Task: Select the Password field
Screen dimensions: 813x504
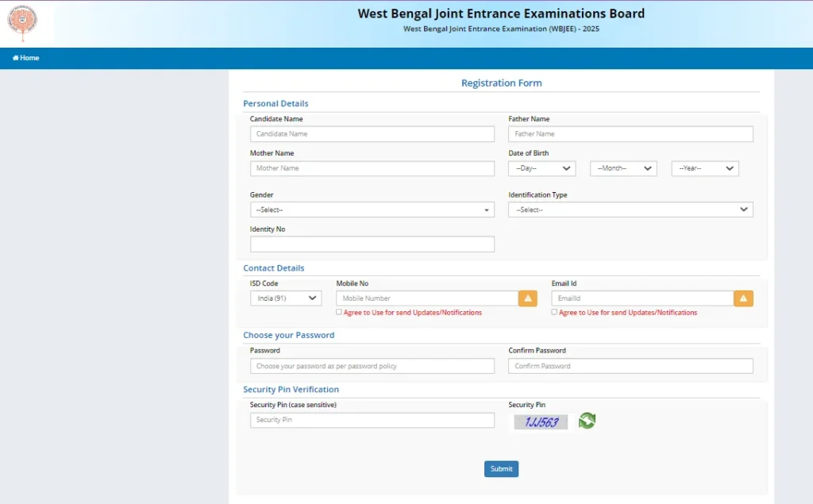Action: pyautogui.click(x=372, y=366)
